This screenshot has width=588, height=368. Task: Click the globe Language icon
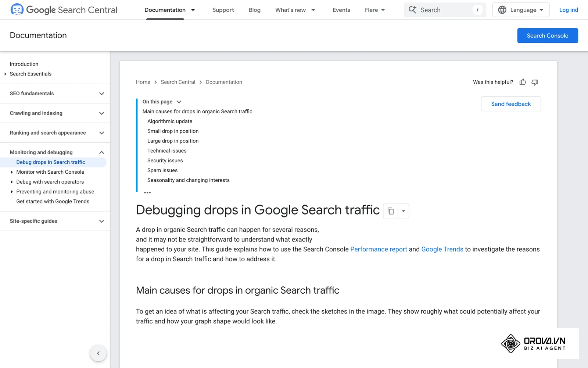pos(502,10)
